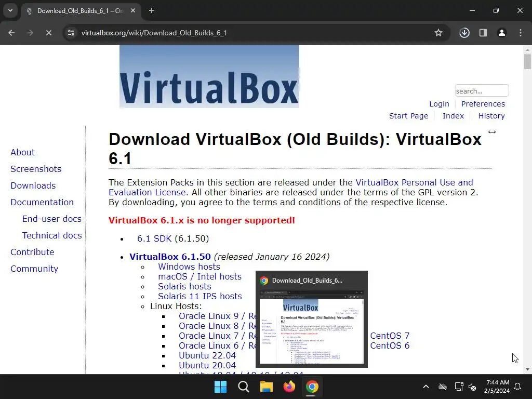
Task: Click the OneDrive cloud tray icon
Action: pos(443,387)
